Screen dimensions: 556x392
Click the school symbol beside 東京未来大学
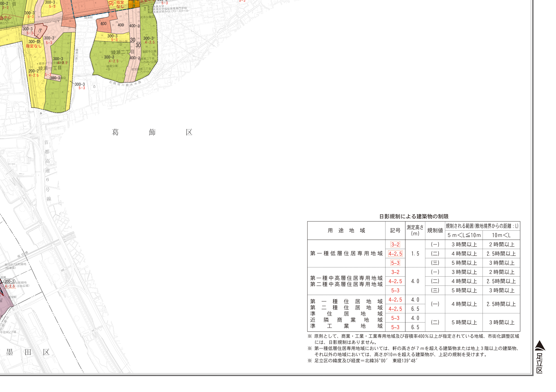pyautogui.click(x=145, y=8)
